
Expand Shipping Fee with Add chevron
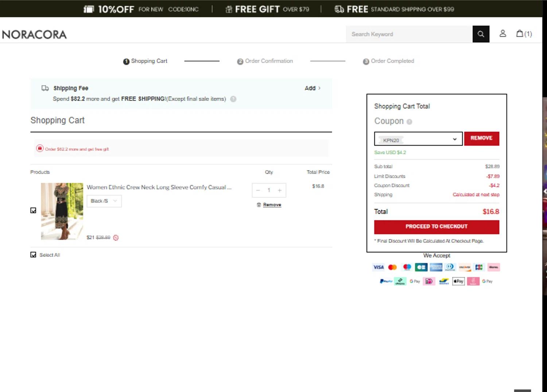click(313, 88)
